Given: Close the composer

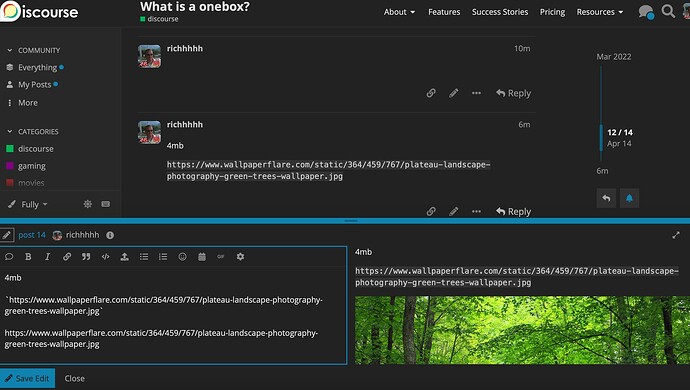Looking at the screenshot, I should tap(74, 379).
